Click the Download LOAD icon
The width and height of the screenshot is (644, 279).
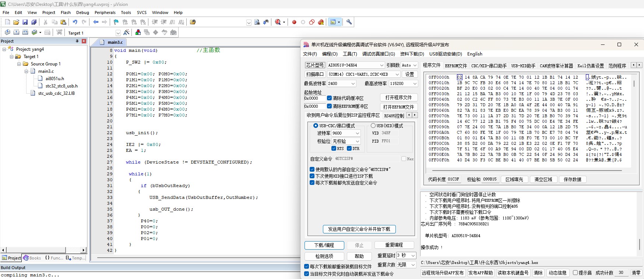[59, 32]
